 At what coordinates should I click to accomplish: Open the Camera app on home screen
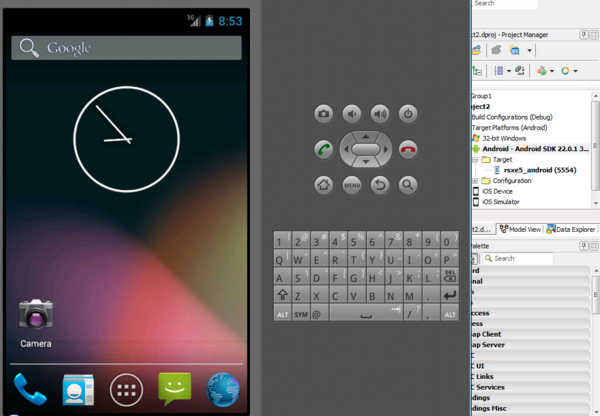click(36, 316)
